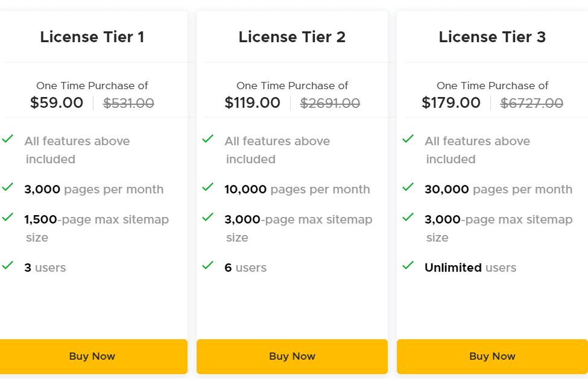The height and width of the screenshot is (379, 588).
Task: Click Buy Now under License Tier 2
Action: (292, 356)
